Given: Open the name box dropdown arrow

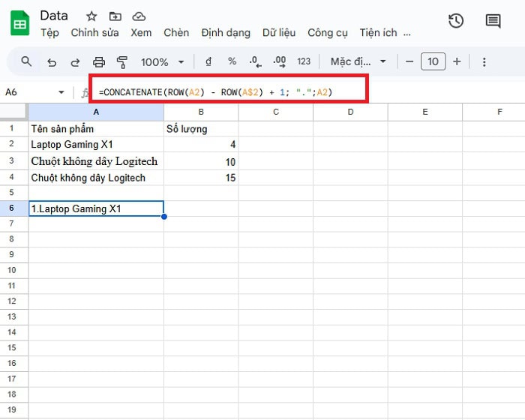Looking at the screenshot, I should [61, 92].
